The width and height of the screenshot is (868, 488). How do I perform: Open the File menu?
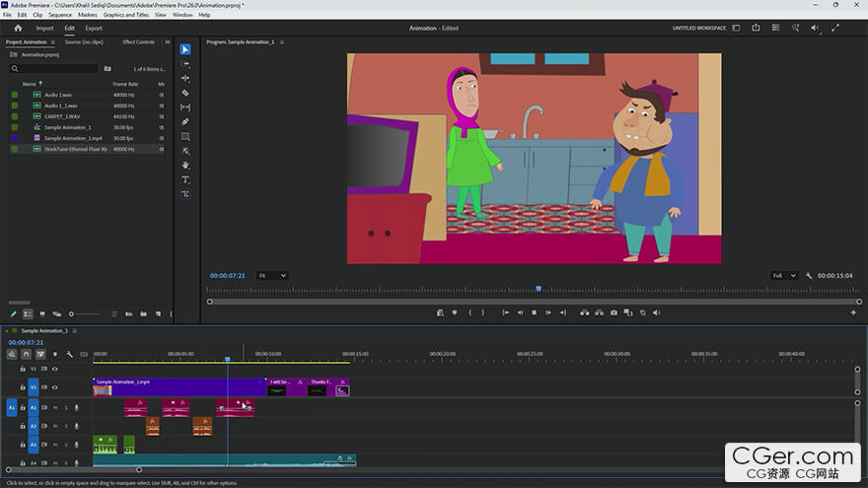7,15
